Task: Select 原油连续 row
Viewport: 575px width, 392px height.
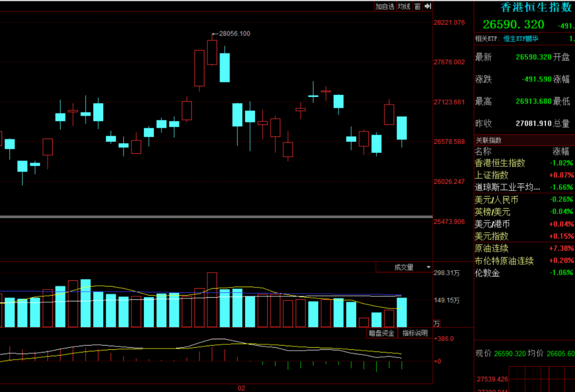Action: pyautogui.click(x=524, y=249)
